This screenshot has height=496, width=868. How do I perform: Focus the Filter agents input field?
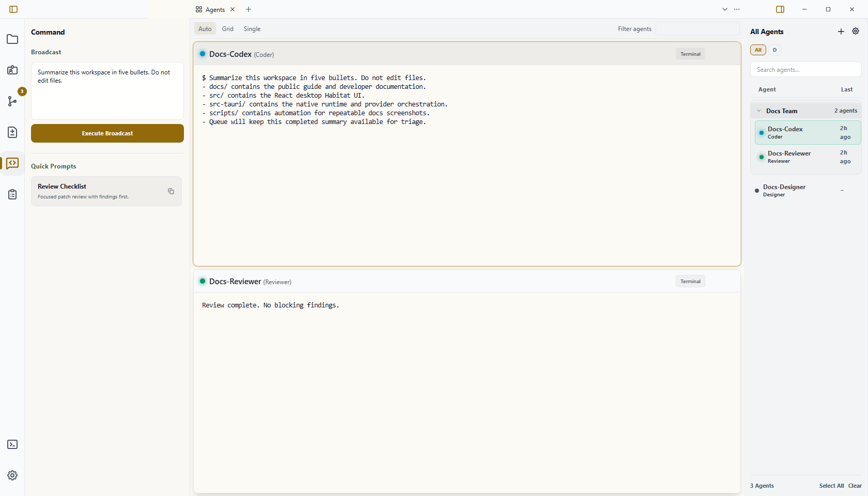698,29
